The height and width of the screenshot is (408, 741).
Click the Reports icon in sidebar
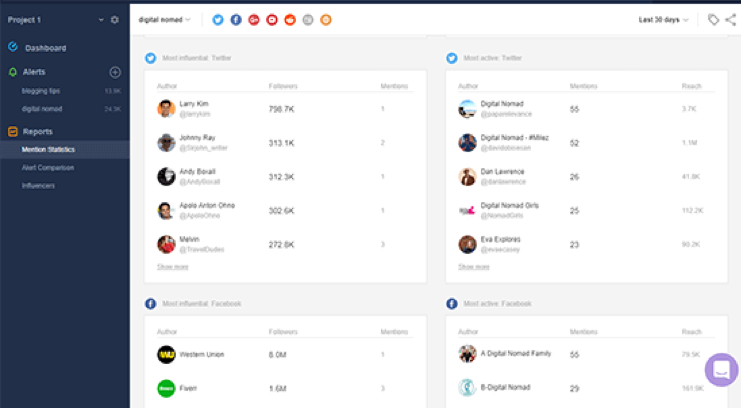(13, 131)
